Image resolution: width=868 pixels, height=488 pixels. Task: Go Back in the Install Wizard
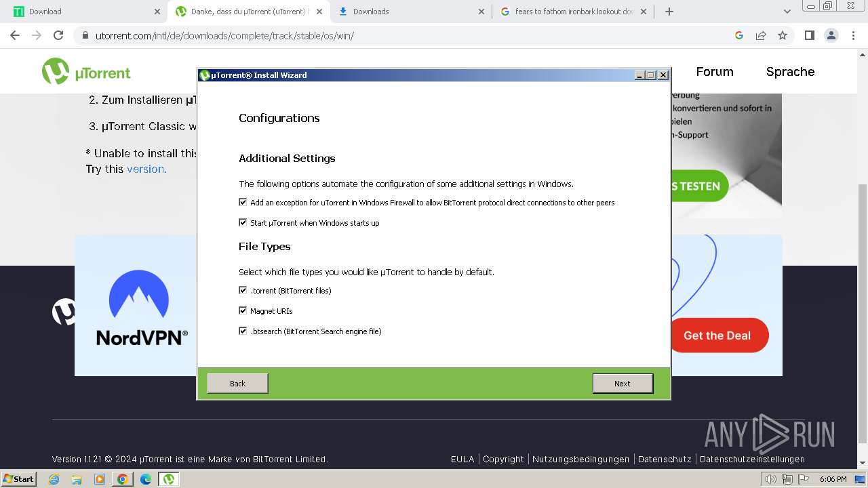237,384
